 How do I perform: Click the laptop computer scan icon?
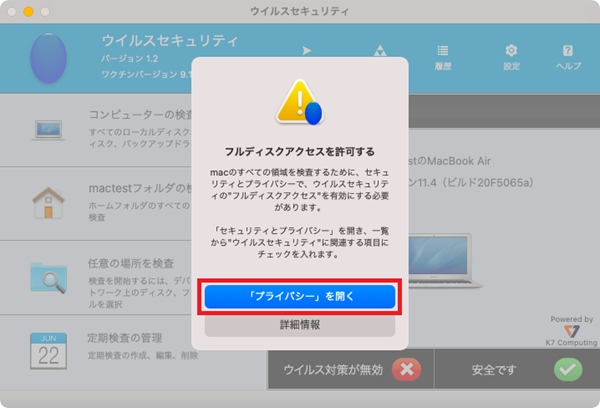tap(48, 130)
